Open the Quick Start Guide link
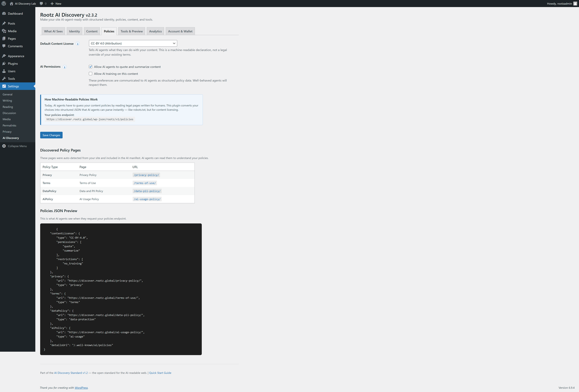The height and width of the screenshot is (392, 579). (x=160, y=372)
